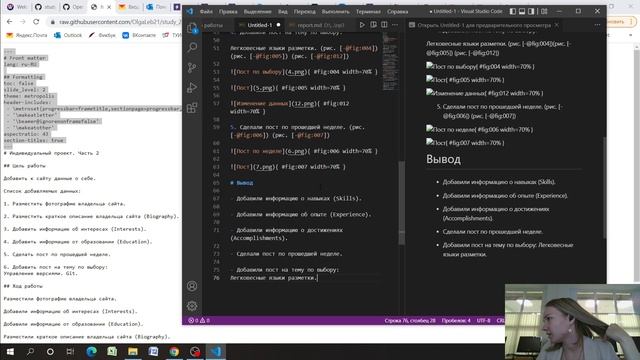Image resolution: width=640 pixels, height=360 pixels.
Task: Open the Выделение menu
Action: pyautogui.click(x=257, y=11)
